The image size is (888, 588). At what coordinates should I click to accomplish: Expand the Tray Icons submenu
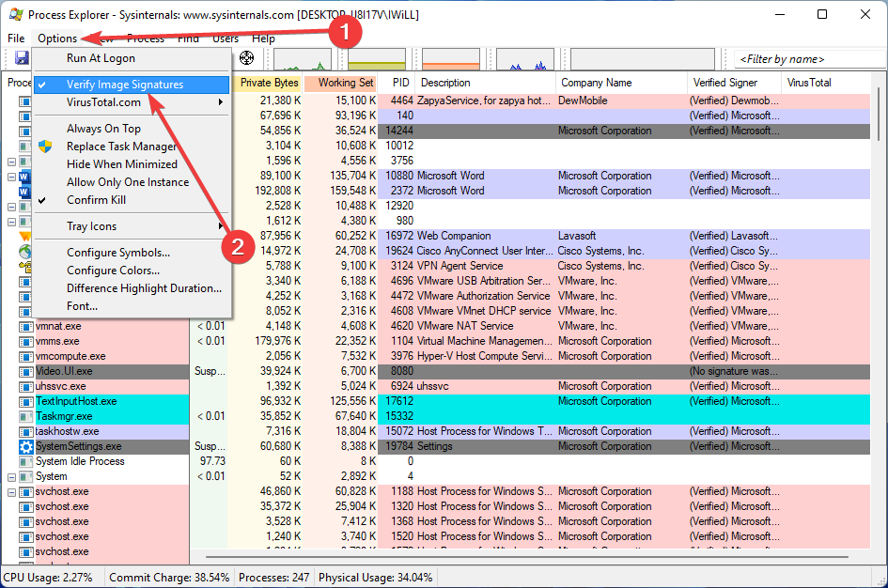point(132,226)
